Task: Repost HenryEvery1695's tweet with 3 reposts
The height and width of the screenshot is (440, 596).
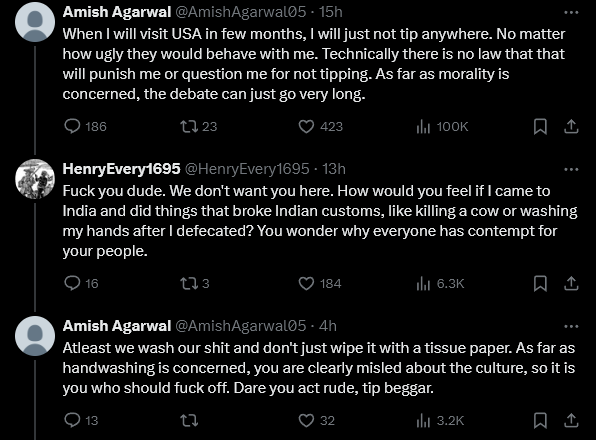Action: 189,283
